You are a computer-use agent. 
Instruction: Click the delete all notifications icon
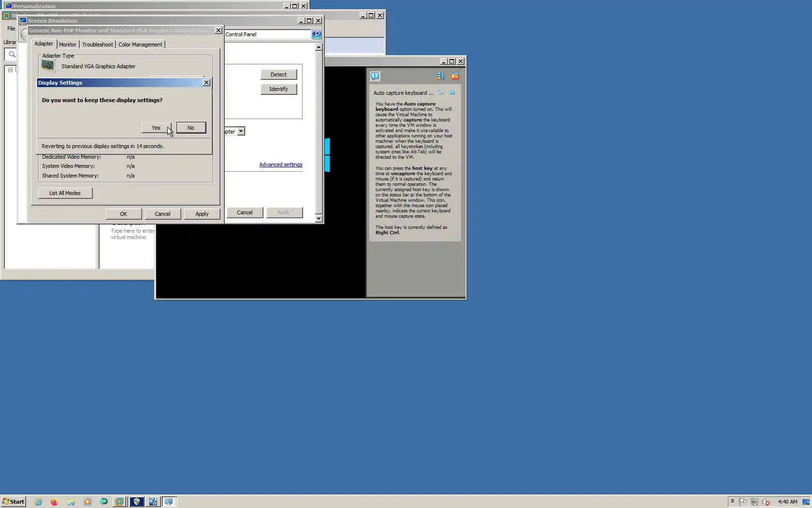tap(455, 76)
